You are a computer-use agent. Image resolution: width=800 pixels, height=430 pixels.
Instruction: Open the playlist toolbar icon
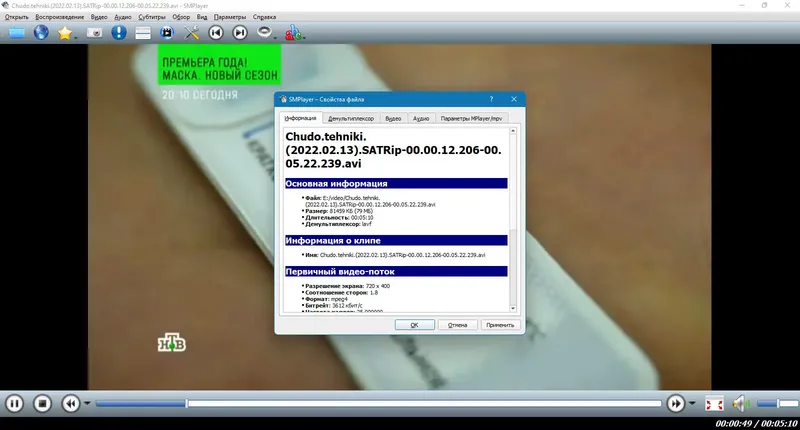(x=143, y=33)
